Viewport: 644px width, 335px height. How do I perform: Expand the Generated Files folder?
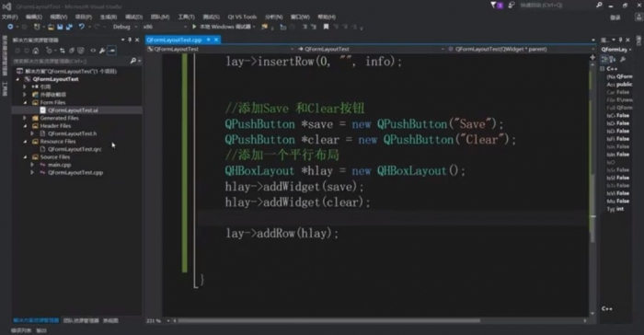pos(25,118)
